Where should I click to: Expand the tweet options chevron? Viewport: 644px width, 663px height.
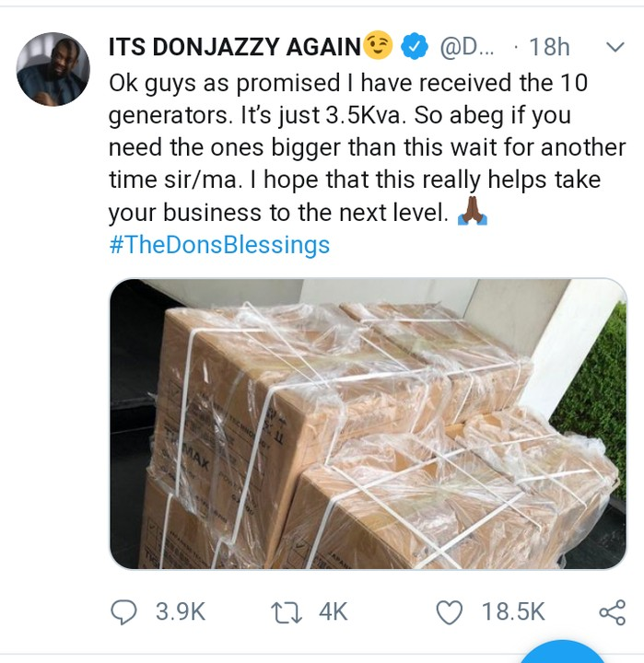click(x=613, y=46)
